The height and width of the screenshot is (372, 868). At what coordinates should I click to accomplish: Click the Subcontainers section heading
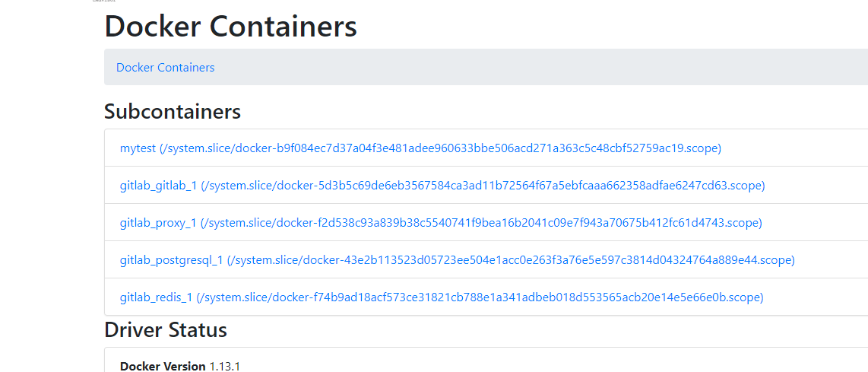pyautogui.click(x=173, y=111)
